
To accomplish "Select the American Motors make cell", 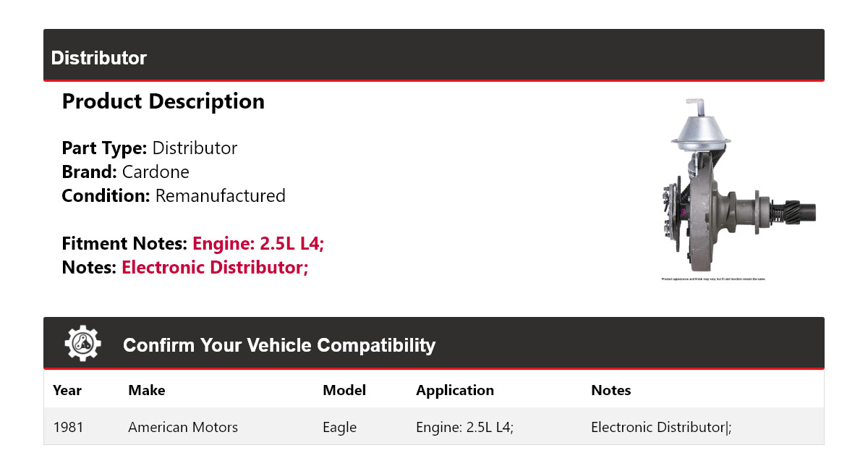I will pos(183,428).
